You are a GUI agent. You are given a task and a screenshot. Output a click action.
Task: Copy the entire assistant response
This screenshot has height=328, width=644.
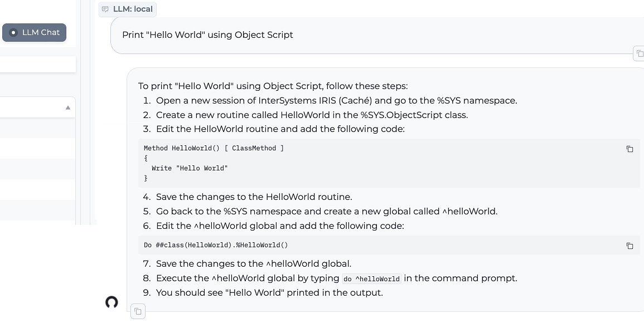pos(138,311)
